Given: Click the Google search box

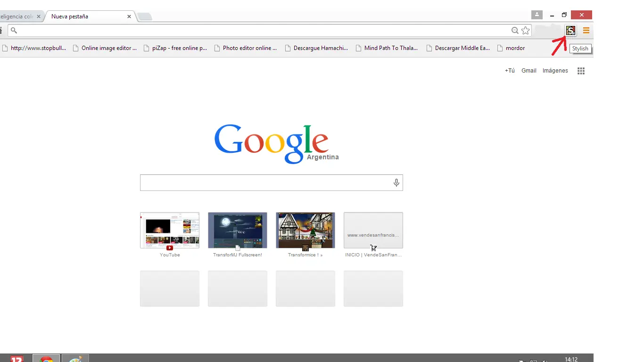Looking at the screenshot, I should tap(271, 182).
